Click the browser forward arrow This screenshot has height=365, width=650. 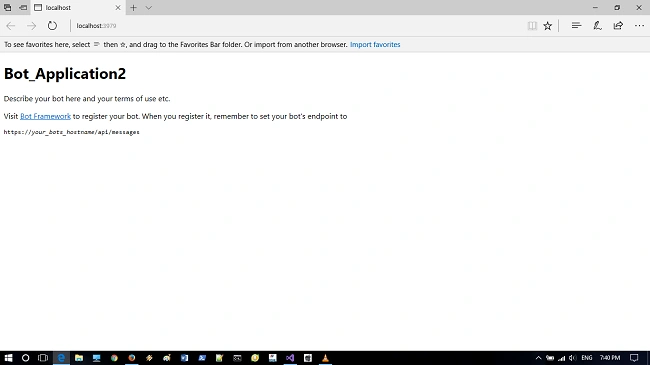[x=32, y=26]
